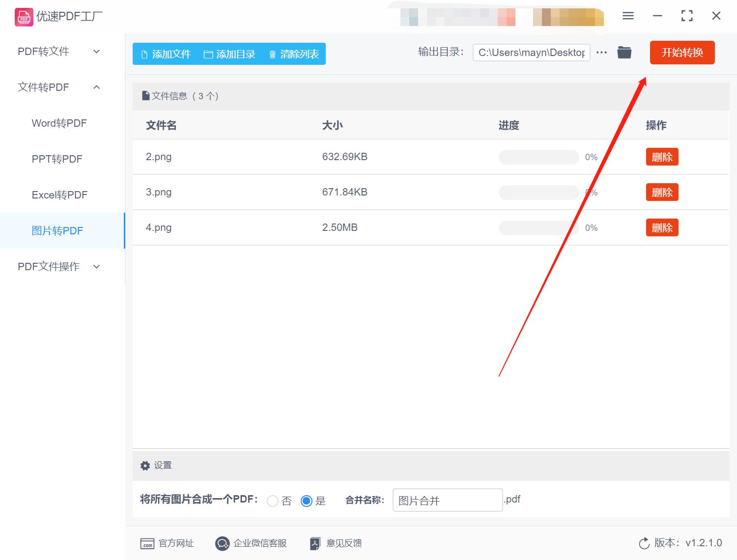Delete 4.png using its 删除 button
737x560 pixels.
coord(662,227)
